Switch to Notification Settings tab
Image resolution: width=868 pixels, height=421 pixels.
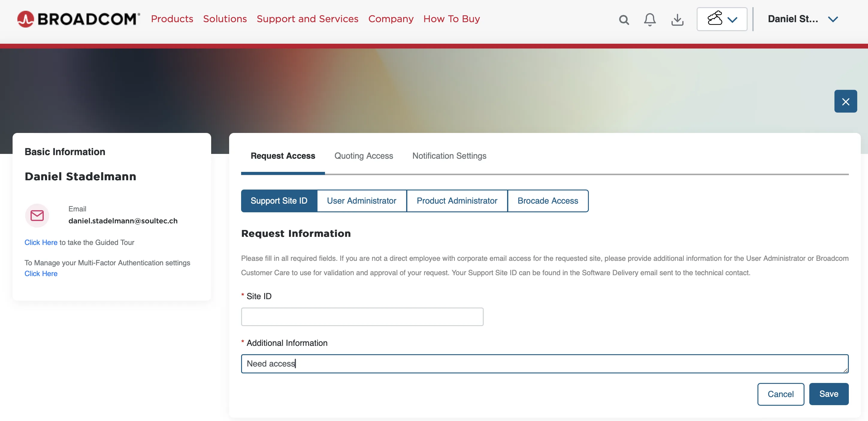[x=449, y=156]
